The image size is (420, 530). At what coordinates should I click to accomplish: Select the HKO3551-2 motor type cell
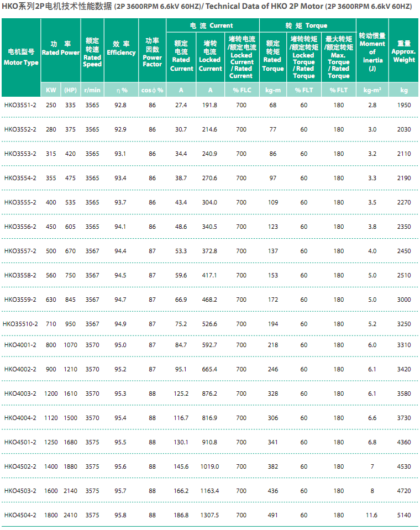point(20,105)
